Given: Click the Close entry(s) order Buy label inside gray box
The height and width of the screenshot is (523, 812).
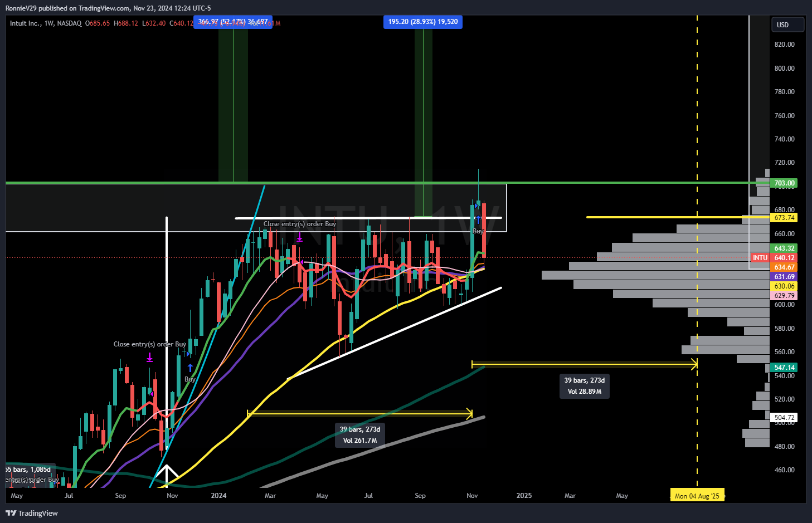Looking at the screenshot, I should click(x=300, y=224).
